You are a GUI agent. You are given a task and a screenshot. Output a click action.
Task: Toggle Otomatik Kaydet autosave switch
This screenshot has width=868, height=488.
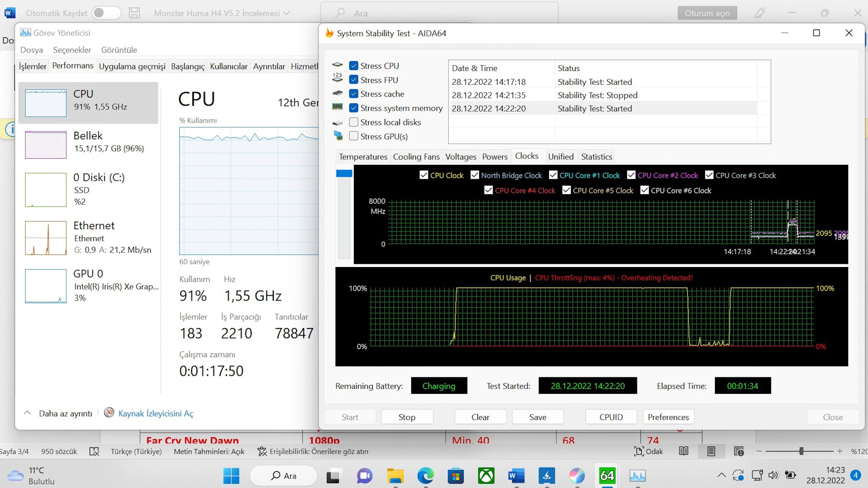tap(106, 13)
